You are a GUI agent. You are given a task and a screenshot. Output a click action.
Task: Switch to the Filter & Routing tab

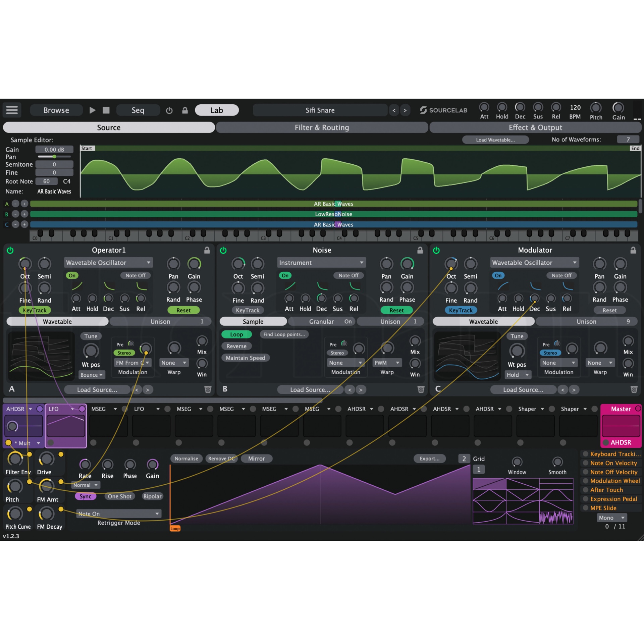point(322,127)
